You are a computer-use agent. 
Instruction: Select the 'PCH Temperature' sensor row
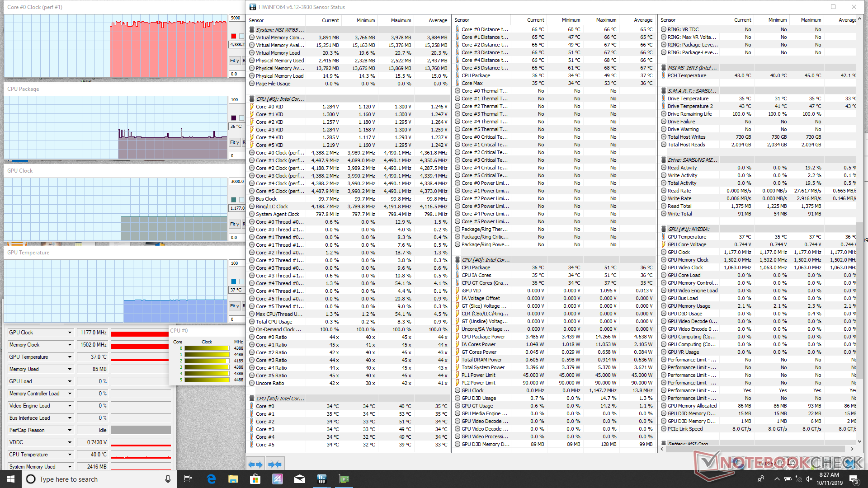(757, 75)
